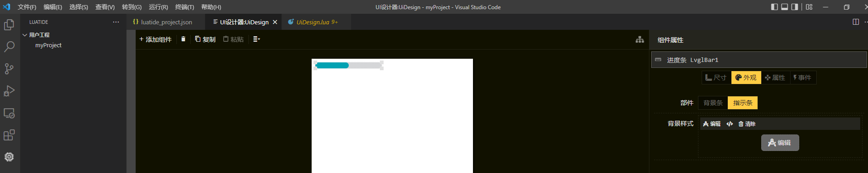This screenshot has width=868, height=173.
Task: Click the 进度条 LvglBar1 component header
Action: [x=759, y=60]
